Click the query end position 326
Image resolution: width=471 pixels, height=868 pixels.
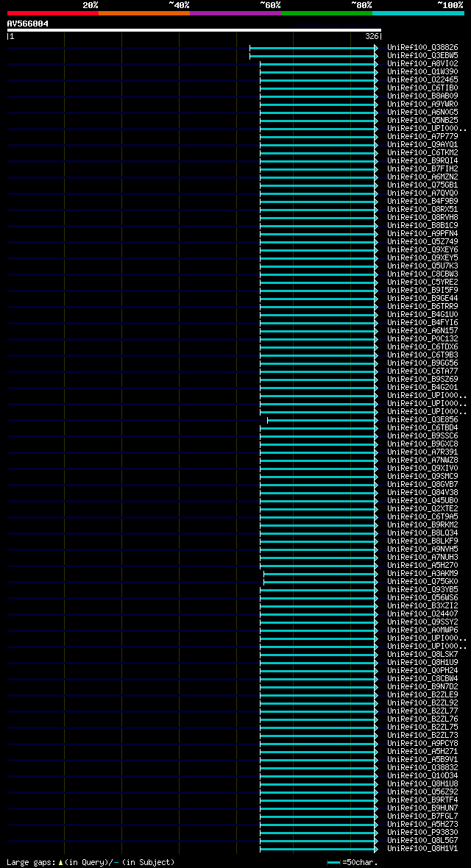click(372, 37)
